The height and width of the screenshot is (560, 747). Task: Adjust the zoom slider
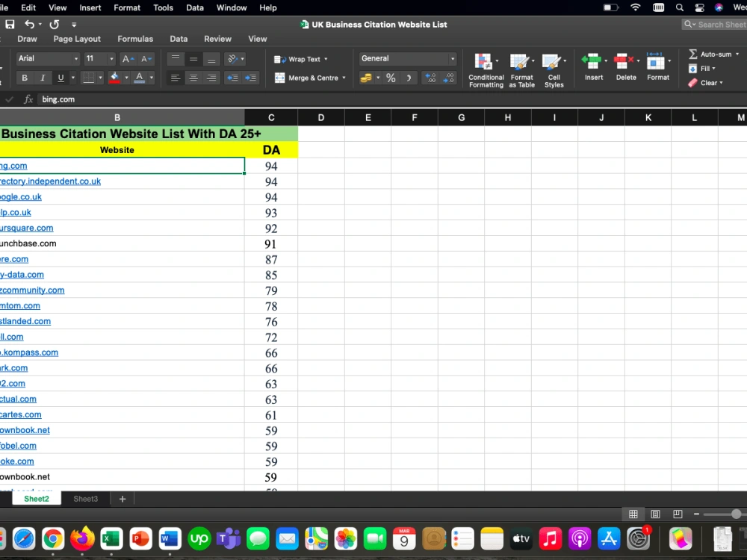click(x=736, y=514)
